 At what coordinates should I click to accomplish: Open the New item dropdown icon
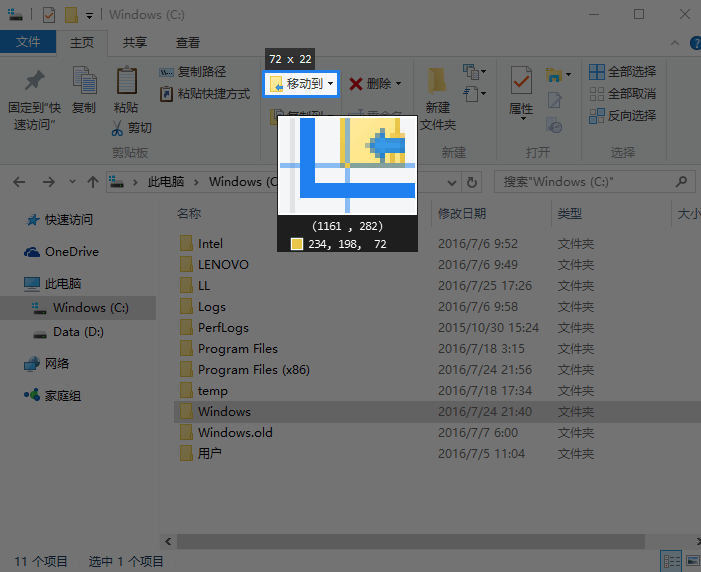tap(474, 72)
